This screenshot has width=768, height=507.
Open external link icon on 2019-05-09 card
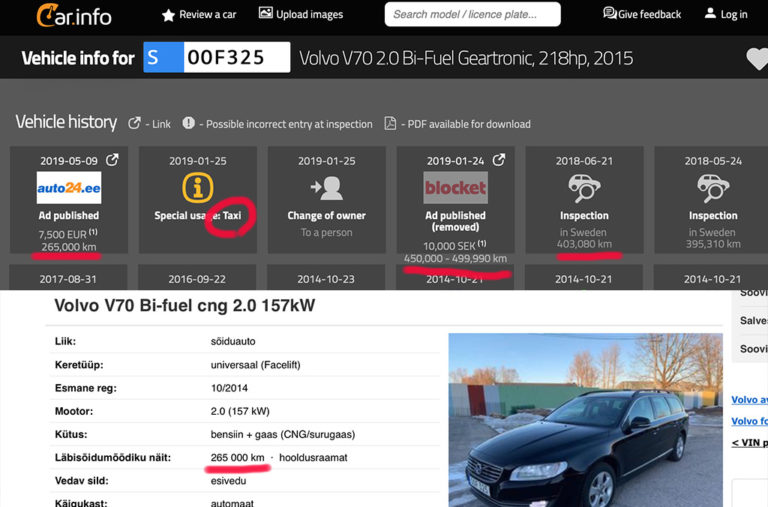coord(113,160)
